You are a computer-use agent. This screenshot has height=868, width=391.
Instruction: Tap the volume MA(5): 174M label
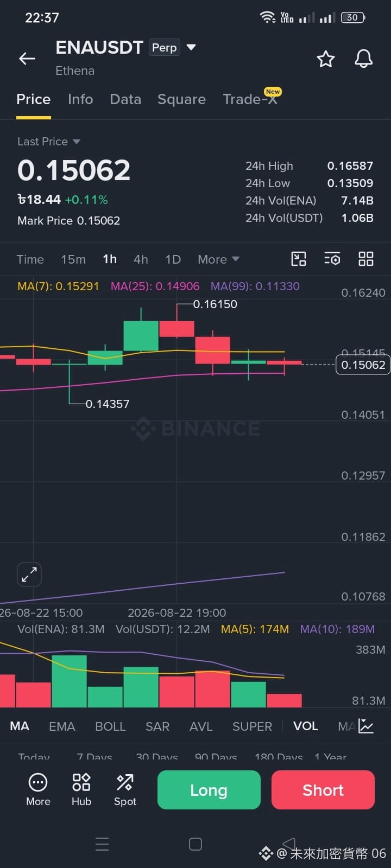[255, 629]
